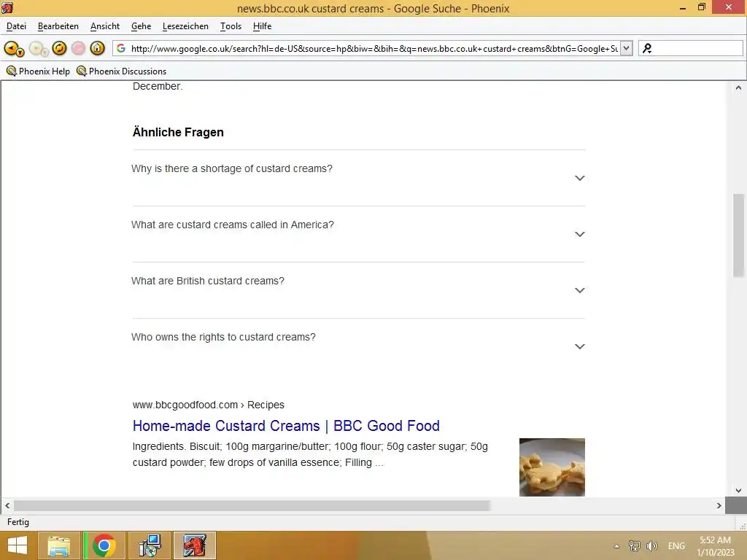747x560 pixels.
Task: Select the Phoenix browser taskbar icon
Action: 195,545
